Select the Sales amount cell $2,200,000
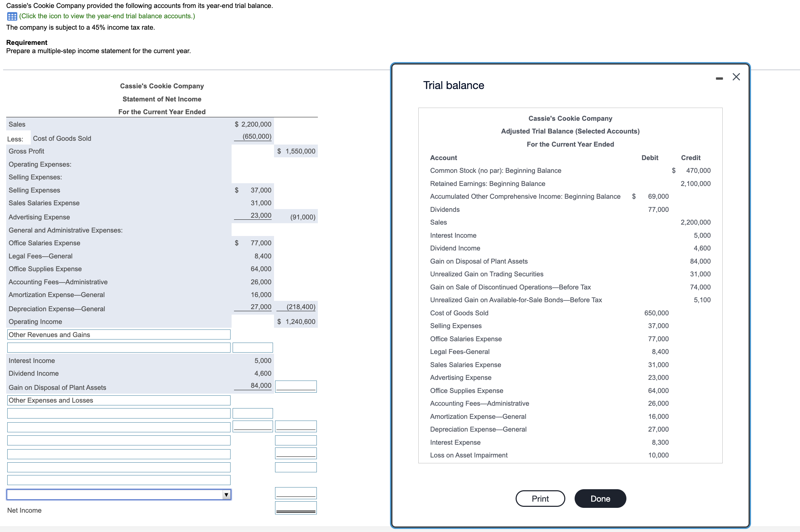Screen dimensions: 800x532 click(253, 124)
